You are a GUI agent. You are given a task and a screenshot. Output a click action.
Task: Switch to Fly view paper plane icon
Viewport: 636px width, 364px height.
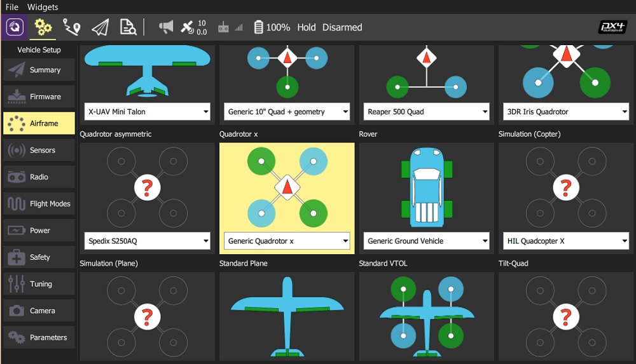pyautogui.click(x=100, y=27)
